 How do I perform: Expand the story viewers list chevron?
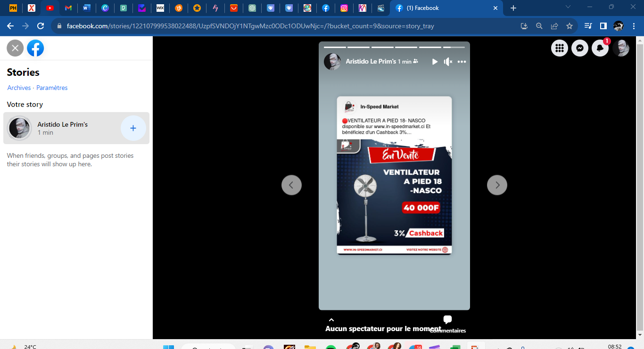pyautogui.click(x=331, y=320)
